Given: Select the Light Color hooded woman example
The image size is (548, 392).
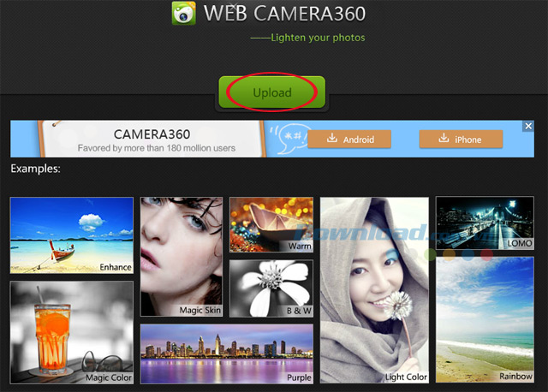Looking at the screenshot, I should [x=374, y=290].
